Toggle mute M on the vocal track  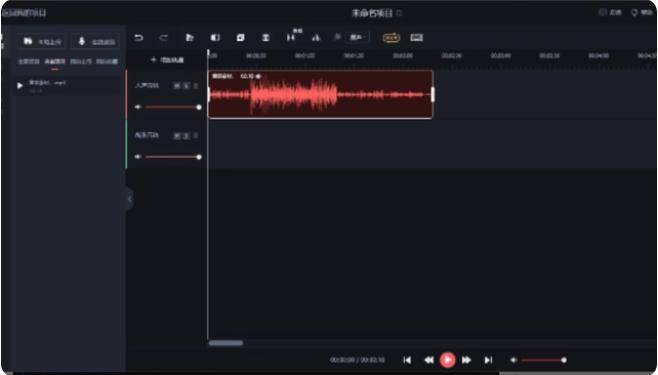(177, 86)
